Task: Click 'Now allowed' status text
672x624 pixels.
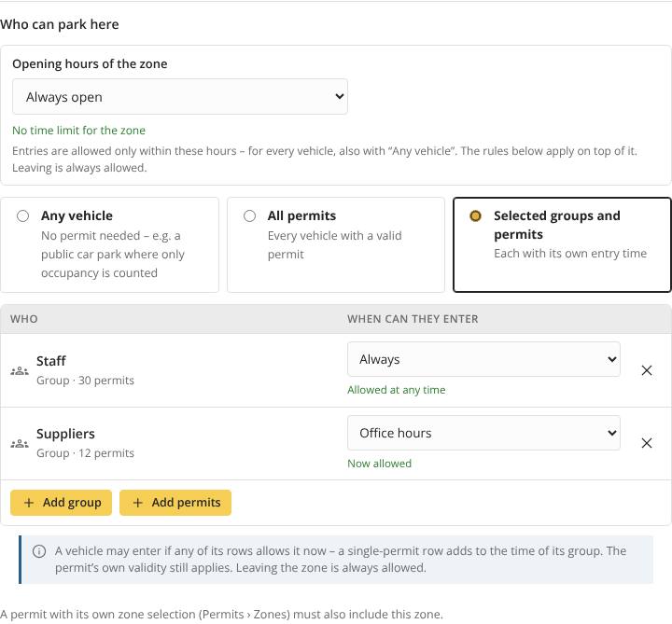Action: [379, 464]
